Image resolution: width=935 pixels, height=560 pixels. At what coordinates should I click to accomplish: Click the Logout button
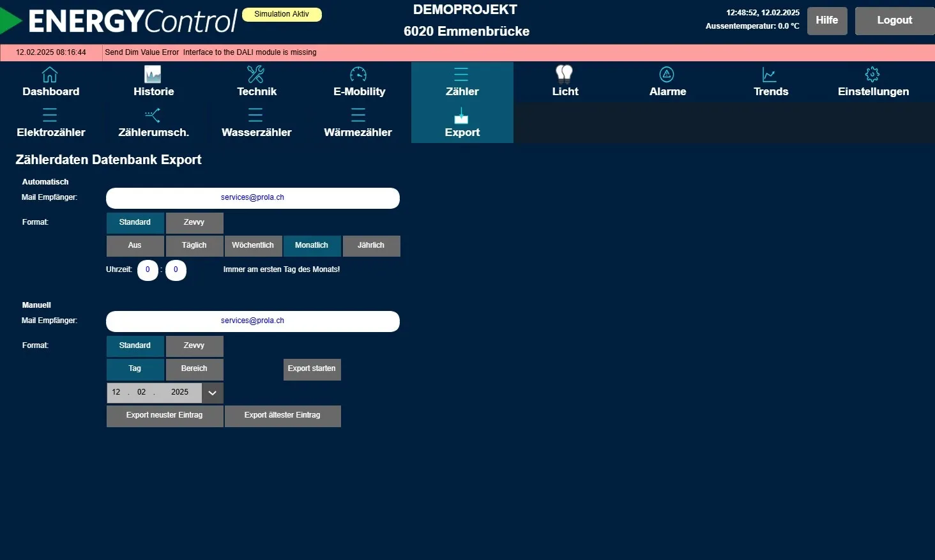(895, 20)
